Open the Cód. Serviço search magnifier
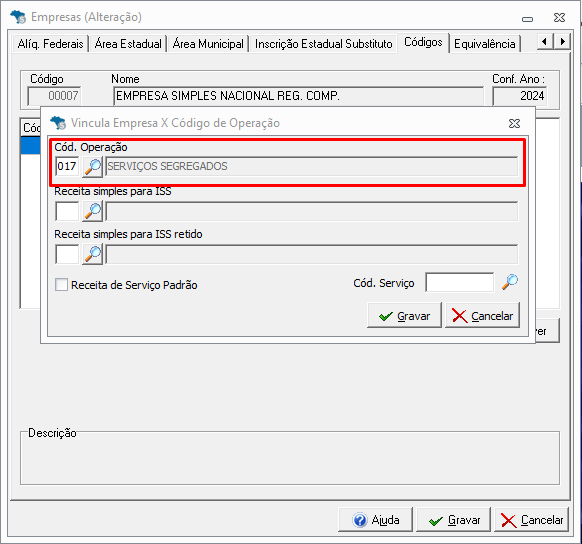The image size is (582, 544). (x=510, y=282)
